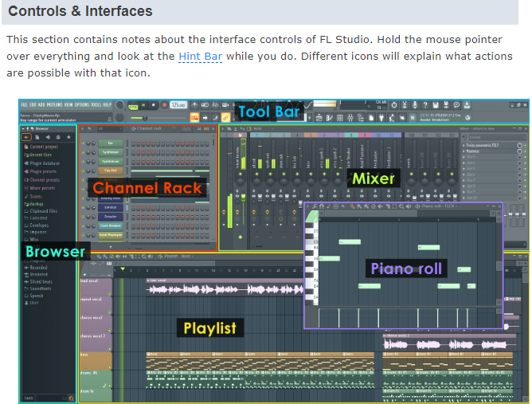Open the FILE menu in FL Studio
The height and width of the screenshot is (404, 532).
(24, 105)
